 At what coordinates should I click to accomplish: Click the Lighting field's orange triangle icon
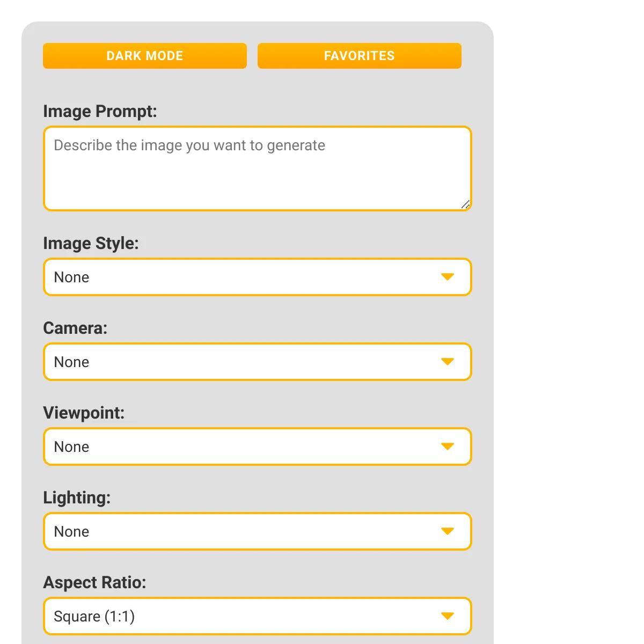(448, 531)
